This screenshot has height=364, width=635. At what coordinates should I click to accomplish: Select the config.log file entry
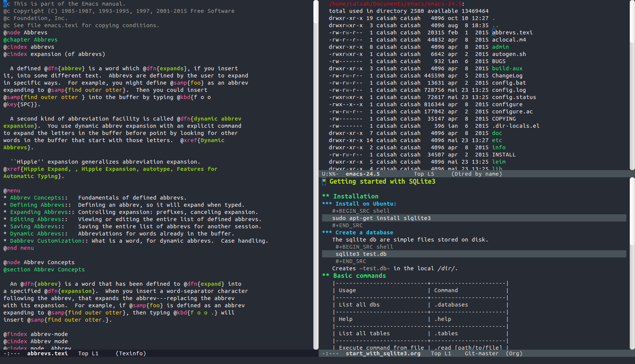[x=509, y=90]
